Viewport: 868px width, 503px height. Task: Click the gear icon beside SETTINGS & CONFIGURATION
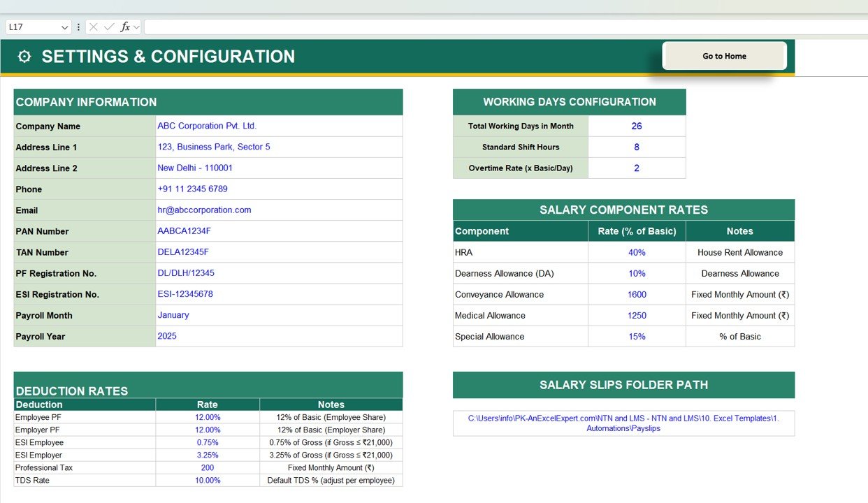tap(23, 57)
